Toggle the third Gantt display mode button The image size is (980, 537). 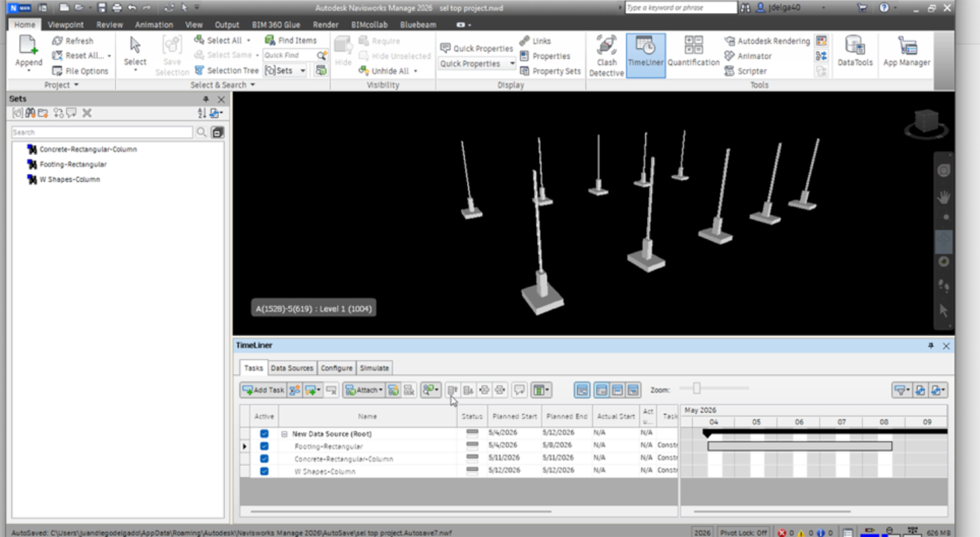click(617, 390)
